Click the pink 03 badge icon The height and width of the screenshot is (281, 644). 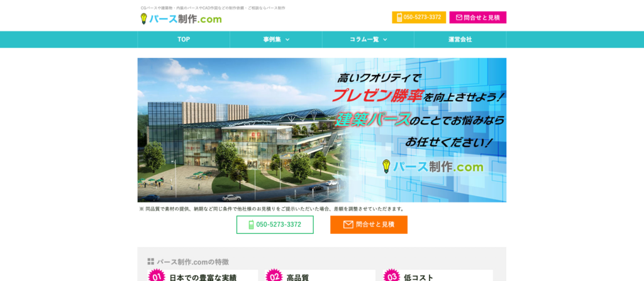tap(392, 275)
